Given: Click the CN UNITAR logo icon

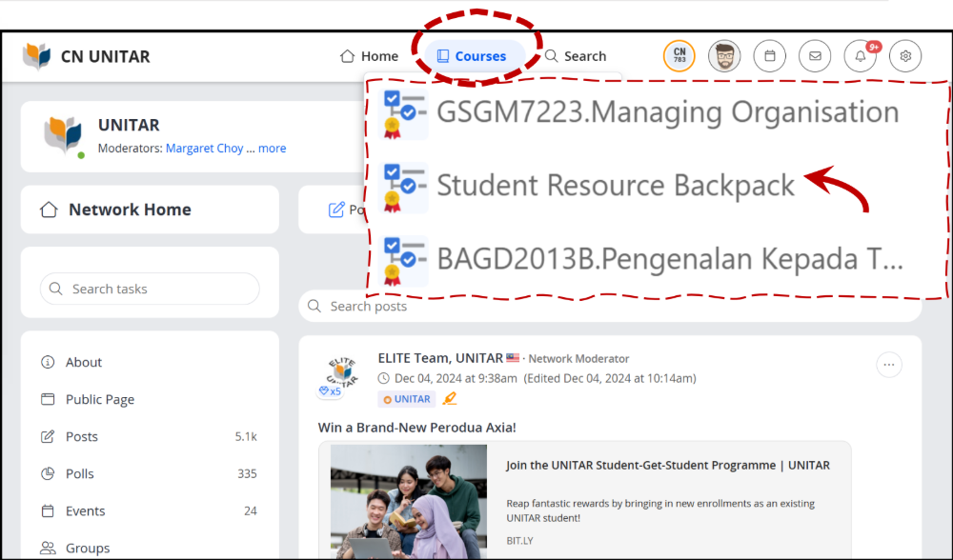Looking at the screenshot, I should [x=37, y=56].
